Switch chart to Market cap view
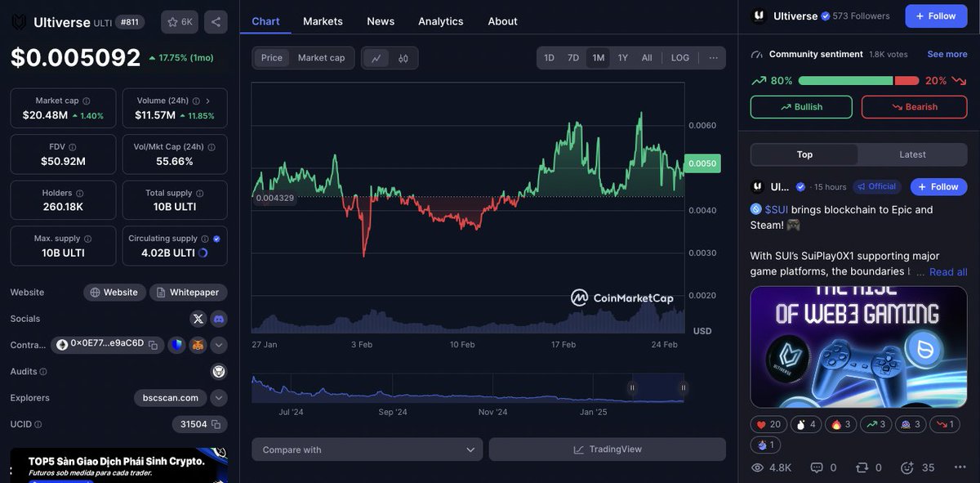The image size is (980, 483). pyautogui.click(x=321, y=58)
